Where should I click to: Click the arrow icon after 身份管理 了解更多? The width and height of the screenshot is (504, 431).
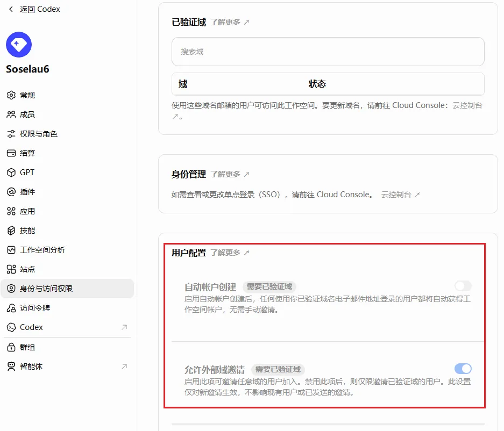(246, 175)
